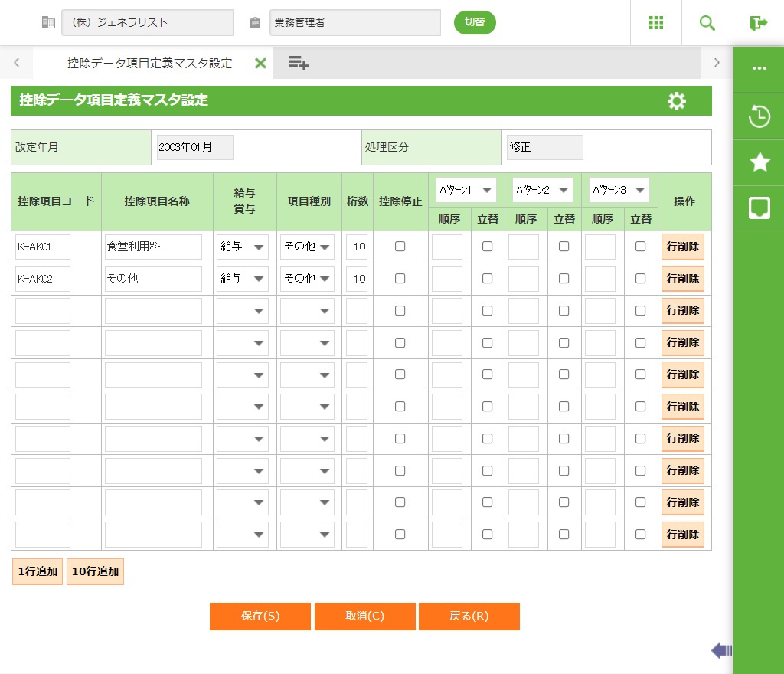
Task: Click the three-dots more icon in sidebar
Action: click(759, 68)
